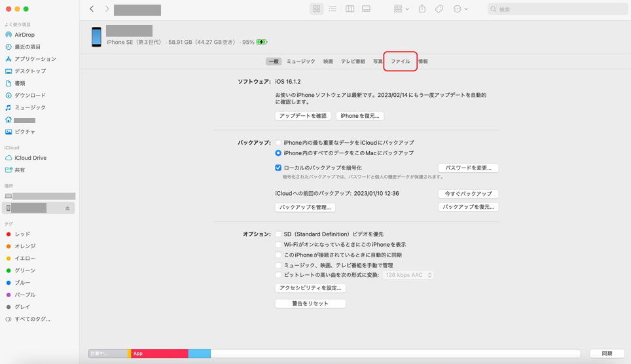The image size is (631, 364).
Task: Click the App segment in storage bar
Action: [x=159, y=354]
